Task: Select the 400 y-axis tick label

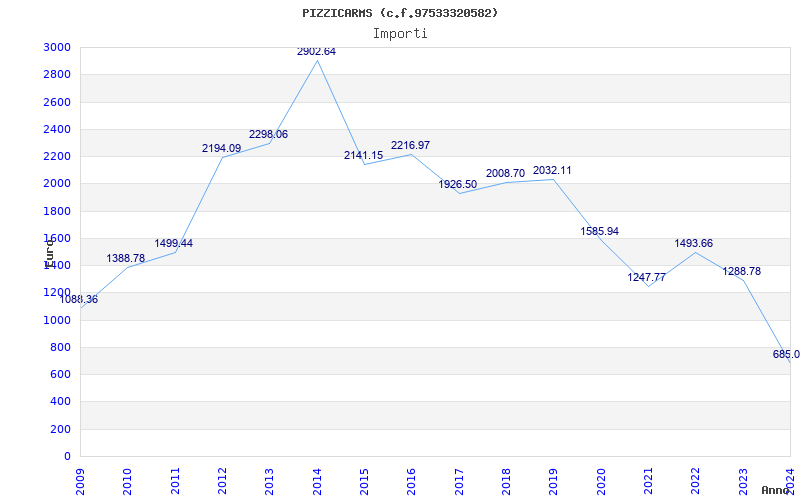Action: 60,402
